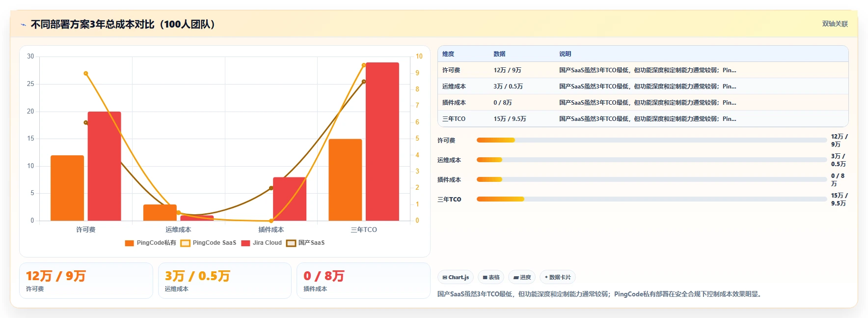Viewport: 868px width, 318px height.
Task: Select the 许可费 table row cell
Action: [x=451, y=70]
